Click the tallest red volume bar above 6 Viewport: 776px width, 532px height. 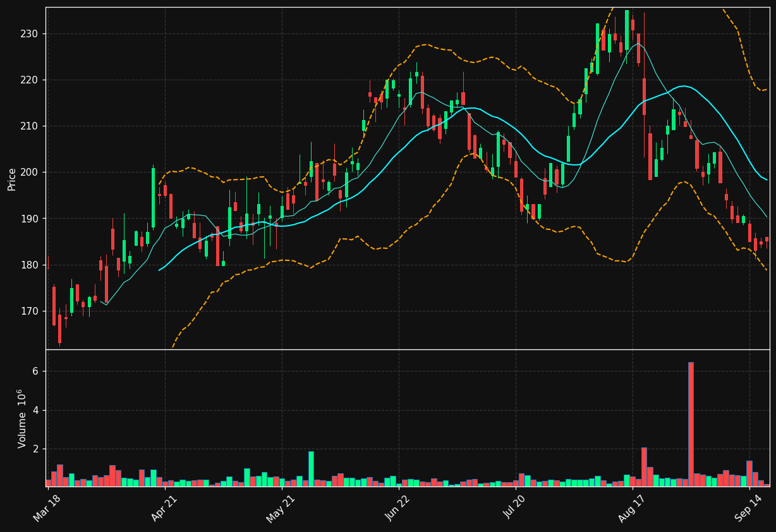(x=691, y=424)
